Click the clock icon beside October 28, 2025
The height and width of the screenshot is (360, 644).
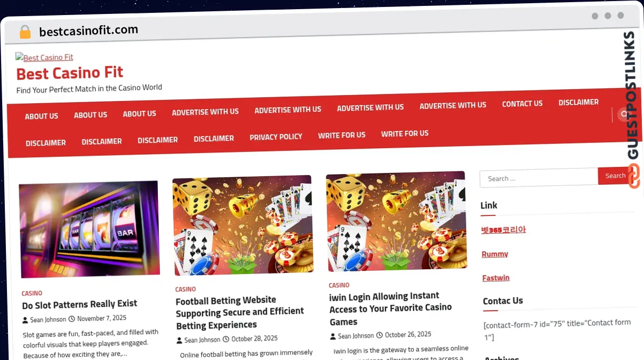(226, 339)
